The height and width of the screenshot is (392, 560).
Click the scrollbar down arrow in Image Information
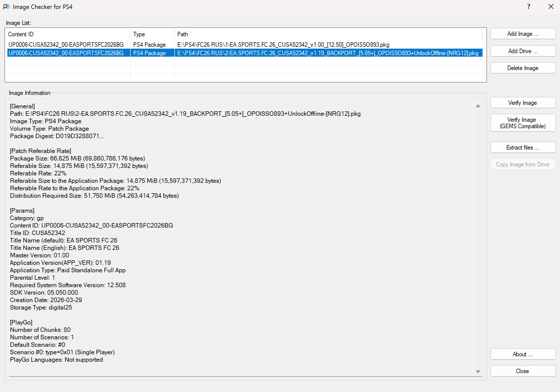pyautogui.click(x=478, y=371)
